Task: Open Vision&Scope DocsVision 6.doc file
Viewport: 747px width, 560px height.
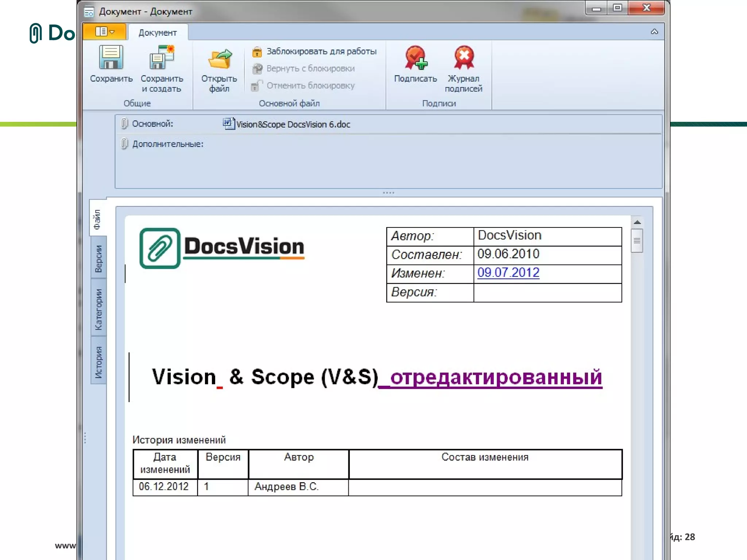Action: (x=293, y=125)
